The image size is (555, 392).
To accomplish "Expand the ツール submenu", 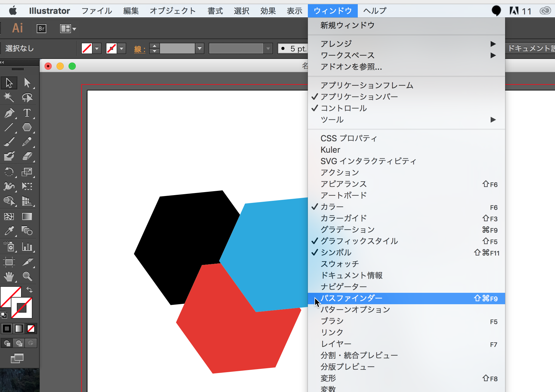I will coord(406,120).
